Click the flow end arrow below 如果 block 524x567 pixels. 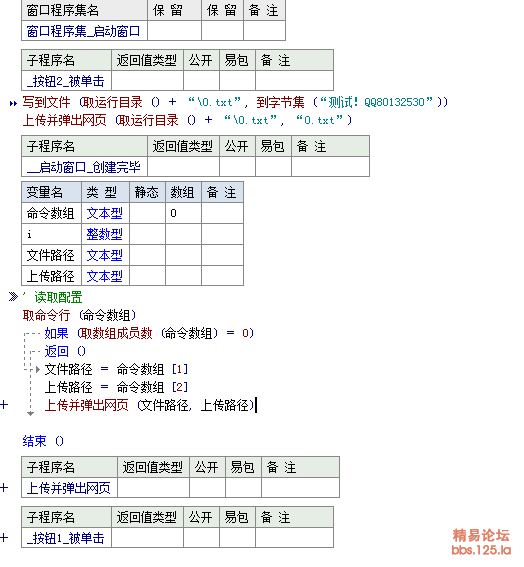[31, 414]
